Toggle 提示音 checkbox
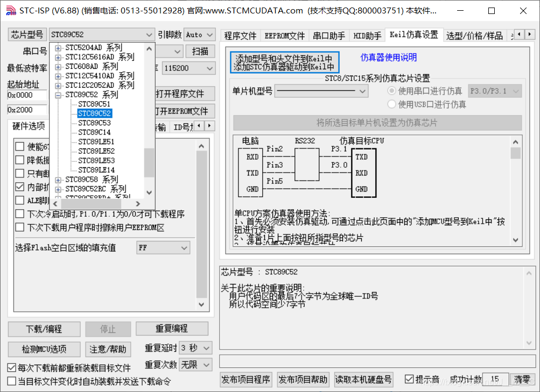 (409, 379)
